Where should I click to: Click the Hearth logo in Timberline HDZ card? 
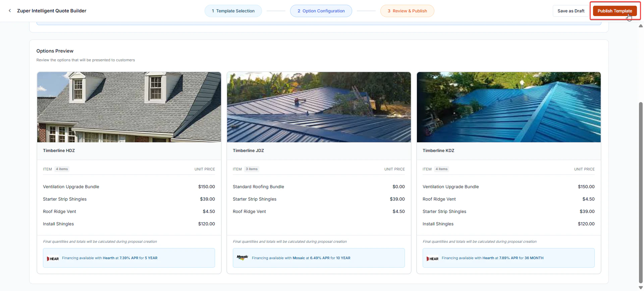click(x=53, y=259)
